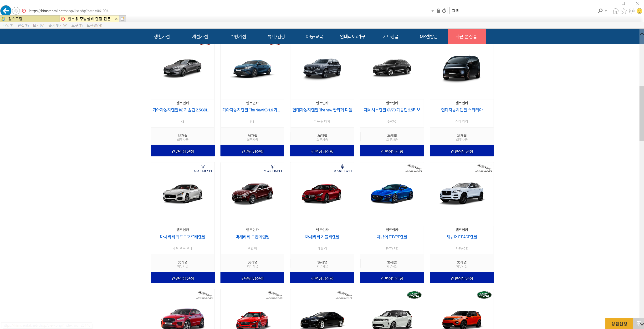Click the home icon in browser toolbar

tap(616, 11)
